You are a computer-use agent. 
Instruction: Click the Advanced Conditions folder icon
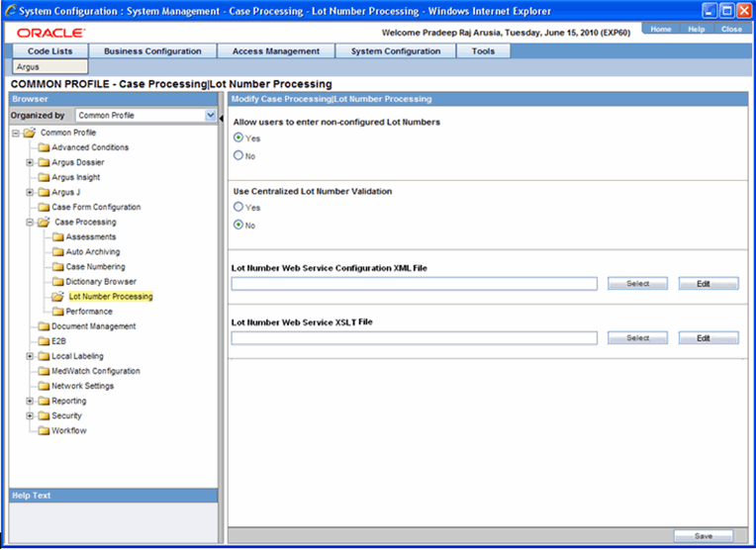click(44, 147)
